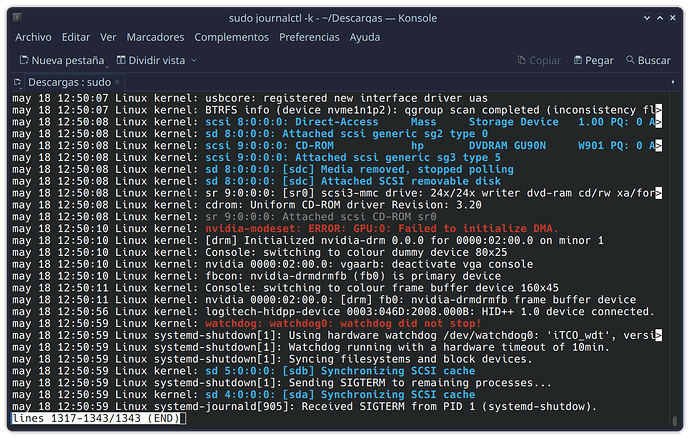The image size is (690, 438).
Task: Click 'Attached scsi generic sg3 type 5' line
Action: click(x=256, y=158)
